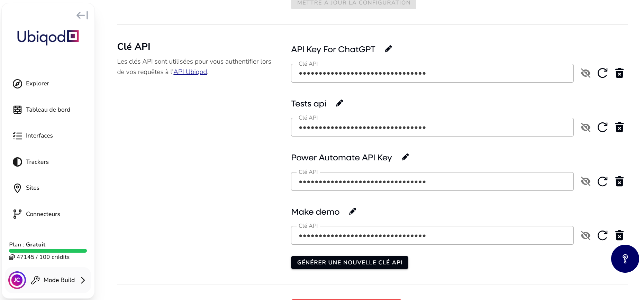Delete the Power Automate API Key

[620, 181]
